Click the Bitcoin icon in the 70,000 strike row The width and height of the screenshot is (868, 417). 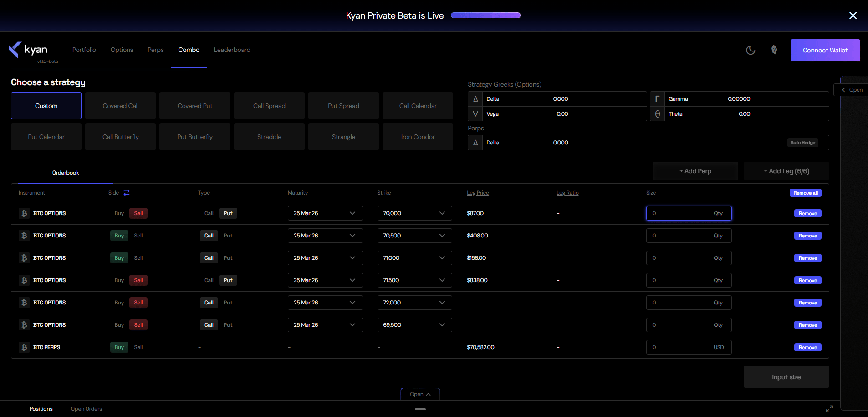pos(24,213)
